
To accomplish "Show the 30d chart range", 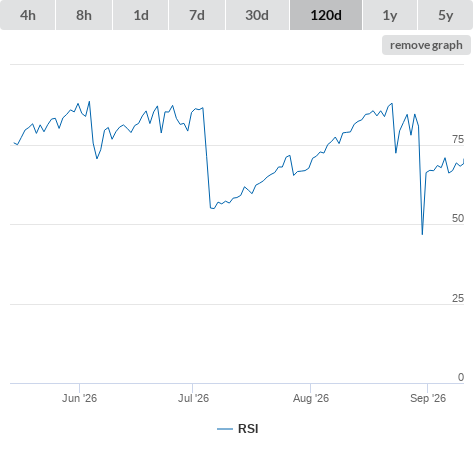I will [x=257, y=15].
